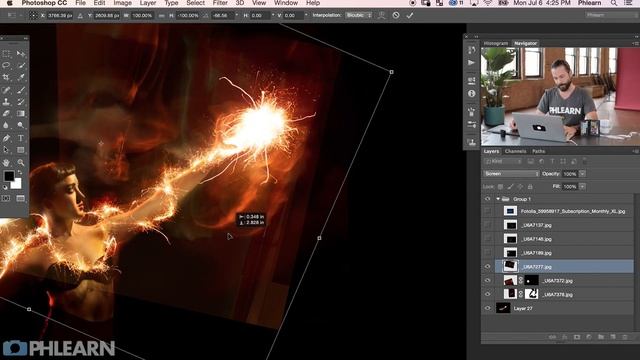The height and width of the screenshot is (360, 640).
Task: Select the Crop tool
Action: pos(6,77)
